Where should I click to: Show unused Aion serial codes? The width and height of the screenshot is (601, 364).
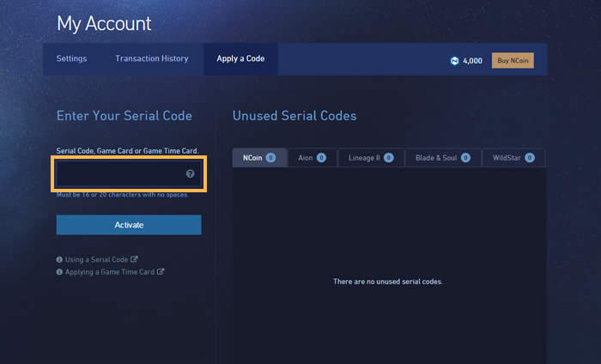tap(313, 157)
